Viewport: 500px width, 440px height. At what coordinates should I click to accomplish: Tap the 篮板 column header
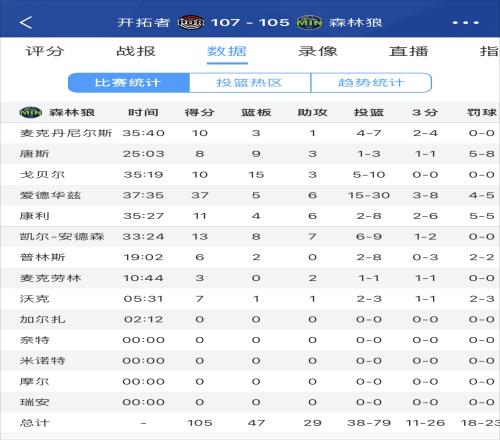[x=256, y=113]
